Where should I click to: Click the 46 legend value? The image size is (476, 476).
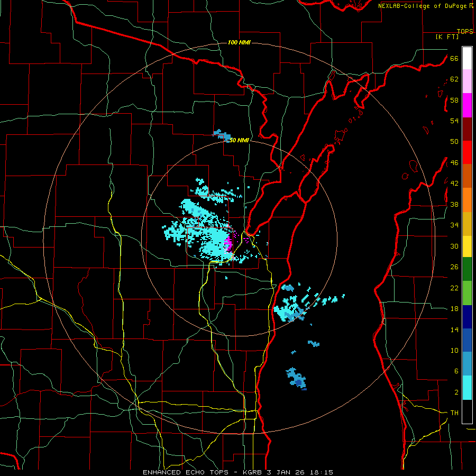coord(454,163)
